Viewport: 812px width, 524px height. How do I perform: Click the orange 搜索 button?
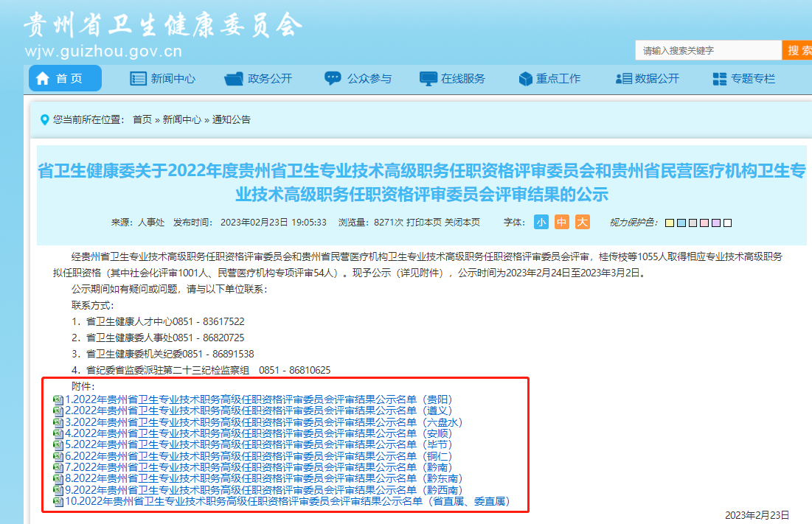click(x=798, y=50)
